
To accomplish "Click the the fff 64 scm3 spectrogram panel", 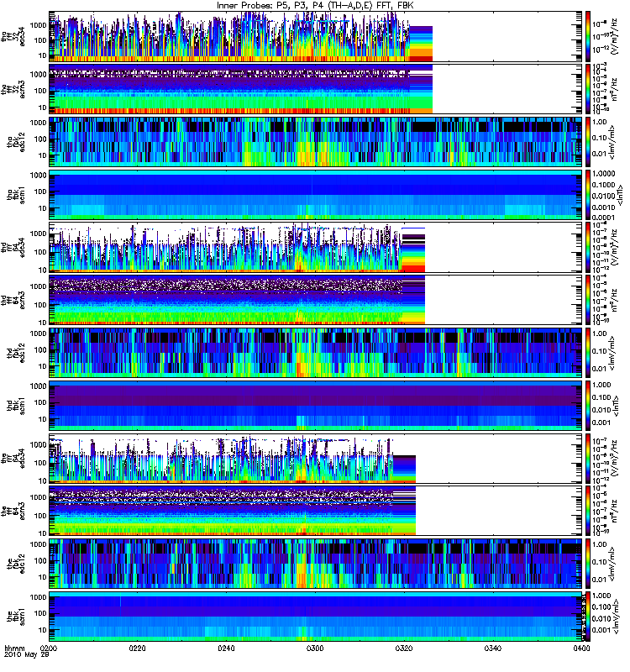I will click(316, 511).
